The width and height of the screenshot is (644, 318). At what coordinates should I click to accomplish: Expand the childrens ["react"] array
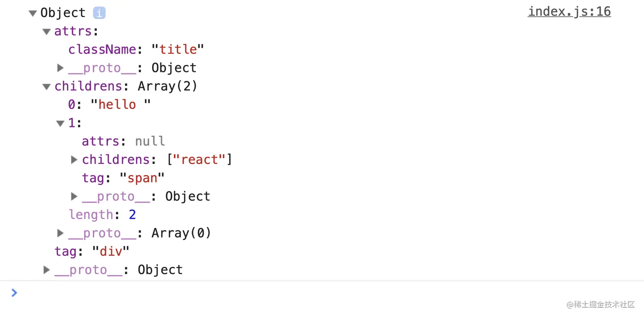pyautogui.click(x=74, y=160)
